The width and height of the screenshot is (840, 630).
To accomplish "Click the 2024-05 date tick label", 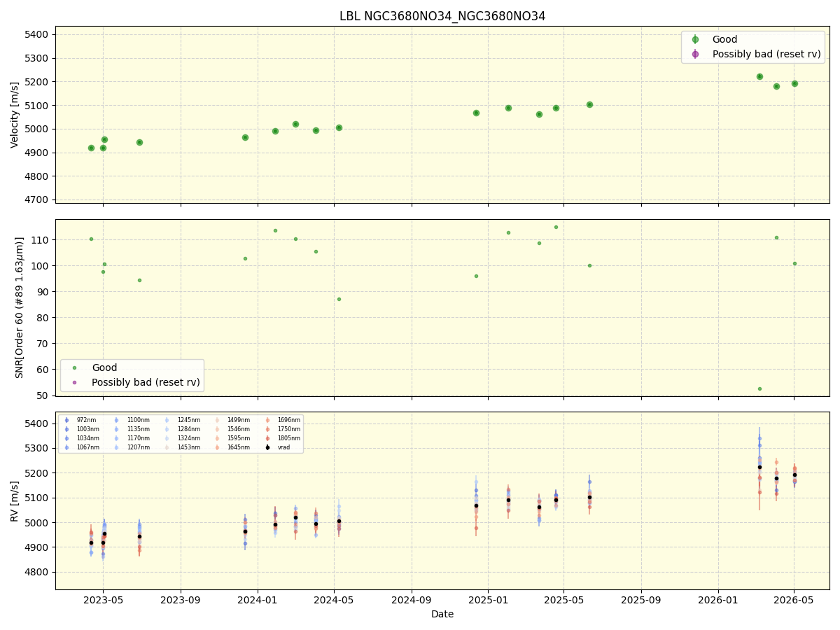I will tap(334, 600).
